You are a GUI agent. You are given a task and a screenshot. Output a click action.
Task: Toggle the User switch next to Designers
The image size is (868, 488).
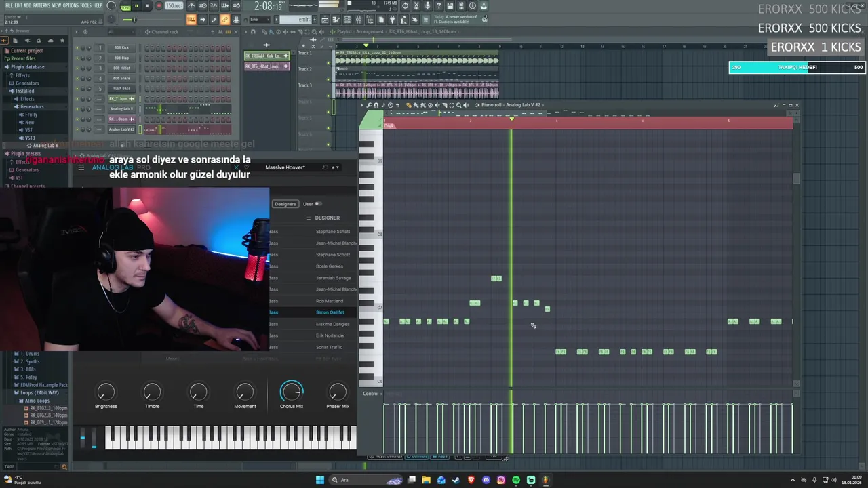coord(318,204)
